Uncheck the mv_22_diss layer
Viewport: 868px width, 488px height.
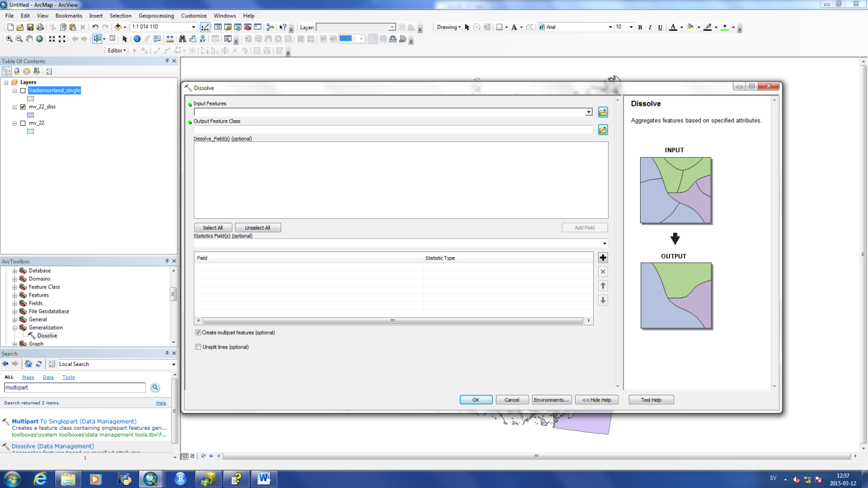click(x=23, y=107)
